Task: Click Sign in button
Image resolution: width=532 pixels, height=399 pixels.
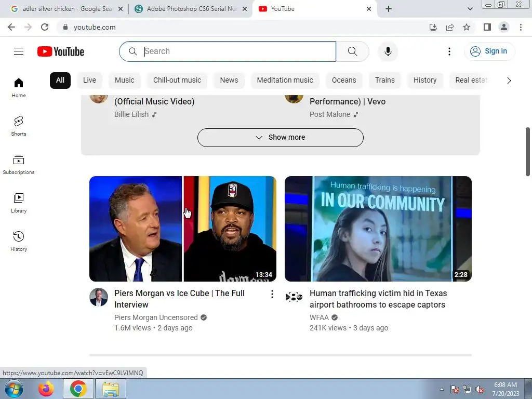Action: tap(489, 51)
